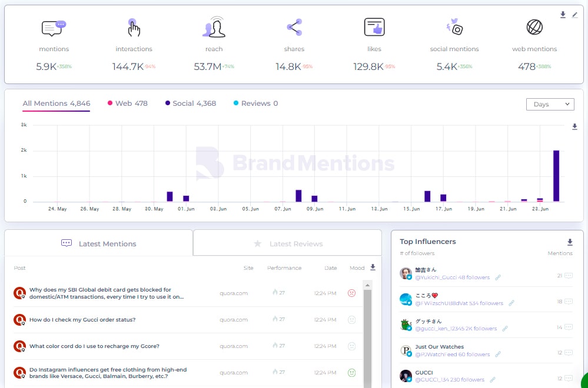Download the mentions chart
The image size is (588, 388).
tap(574, 126)
